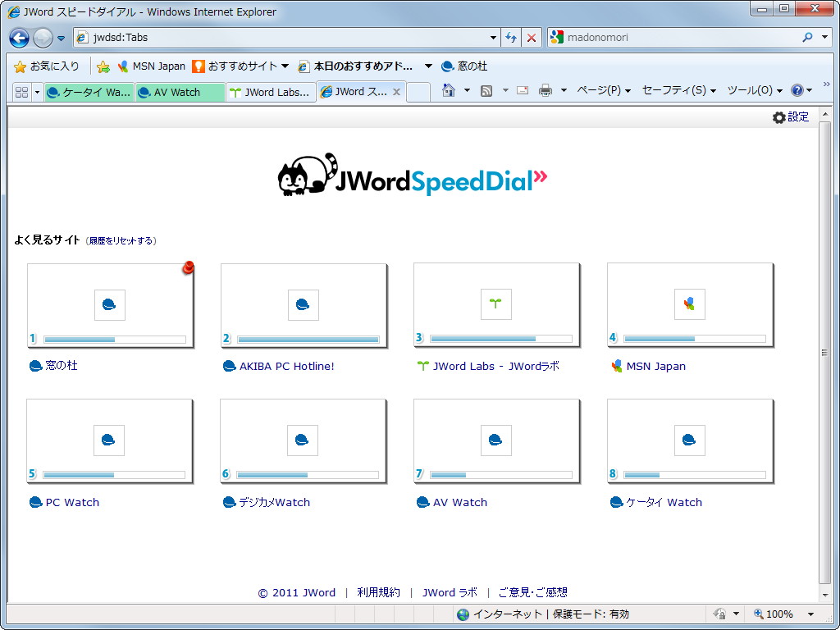Expand the 本日のおすすめアド dropdown arrow
This screenshot has height=630, width=840.
pos(428,66)
